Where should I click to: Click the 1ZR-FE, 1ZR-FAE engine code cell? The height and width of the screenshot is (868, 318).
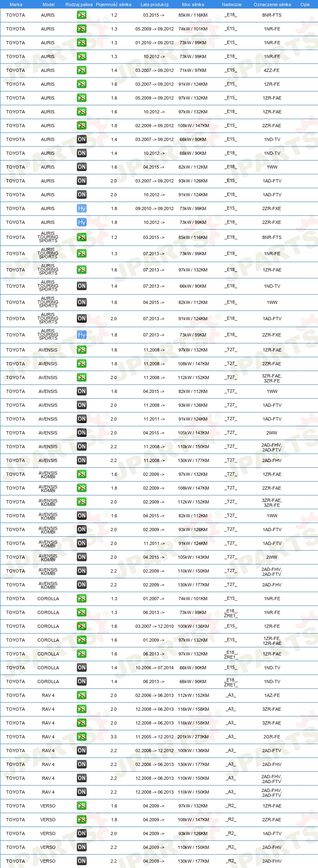(272, 640)
